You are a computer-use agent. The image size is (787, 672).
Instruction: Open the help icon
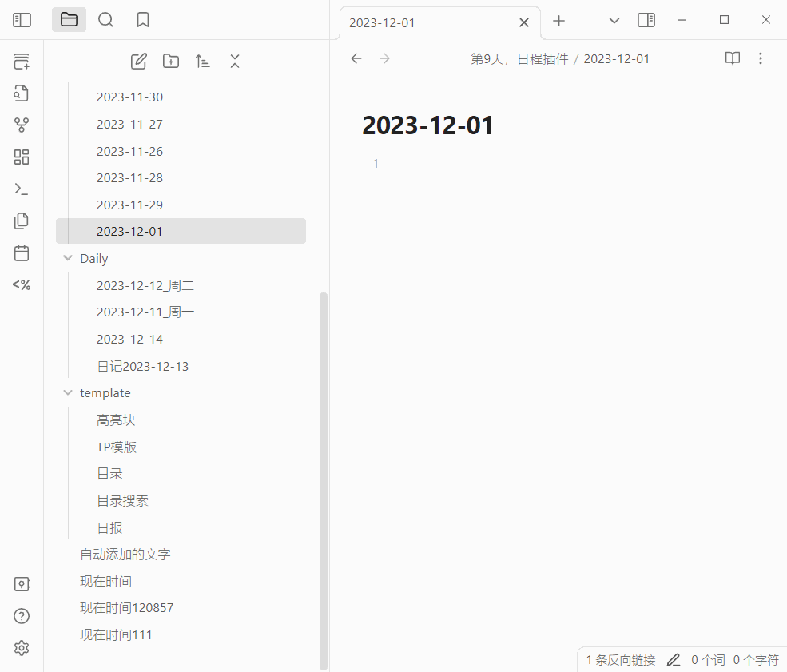(x=22, y=616)
